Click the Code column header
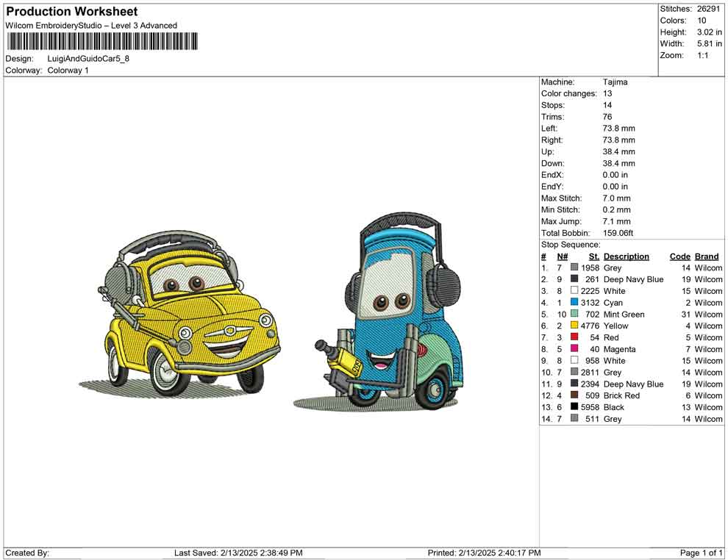The width and height of the screenshot is (728, 560). tap(679, 256)
